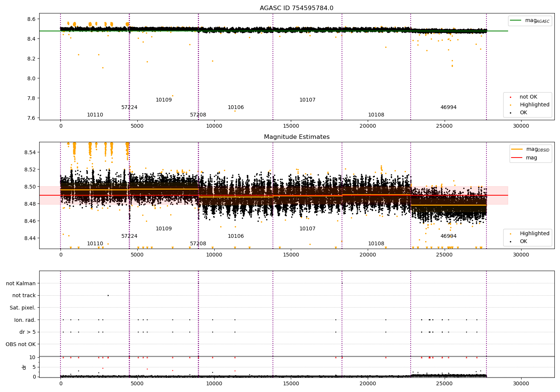
Task: Click y-axis tick 7.6 in AGASC ID plot
Action: (31, 118)
